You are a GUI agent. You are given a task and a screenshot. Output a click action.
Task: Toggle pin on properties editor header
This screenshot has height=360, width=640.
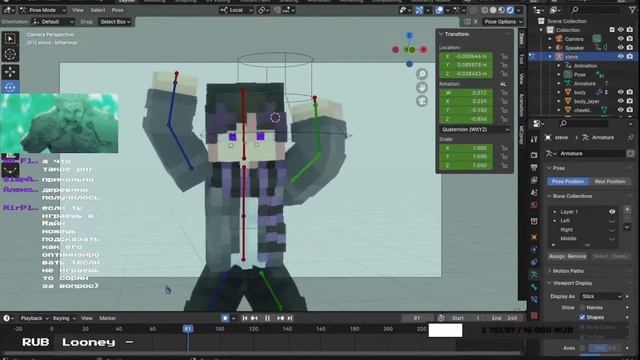pos(631,138)
